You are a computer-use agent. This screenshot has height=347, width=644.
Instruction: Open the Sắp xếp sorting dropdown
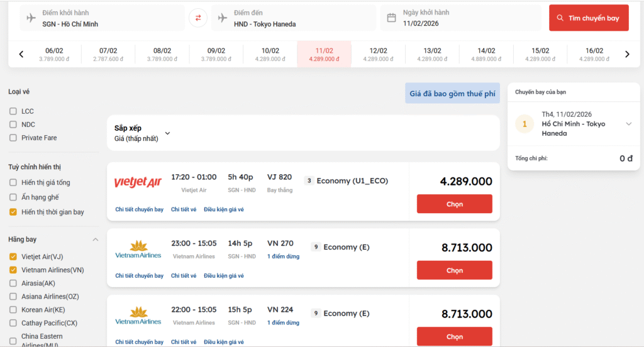point(167,133)
